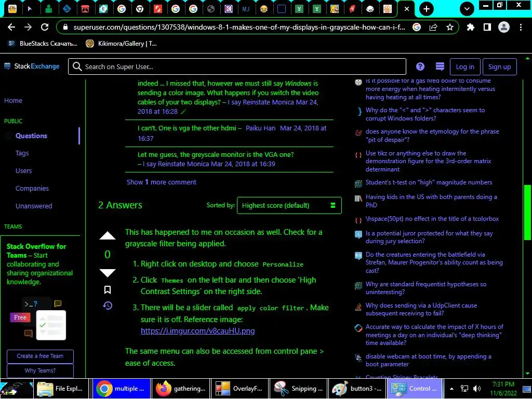
Task: Open Companies in the left sidebar
Action: point(32,188)
